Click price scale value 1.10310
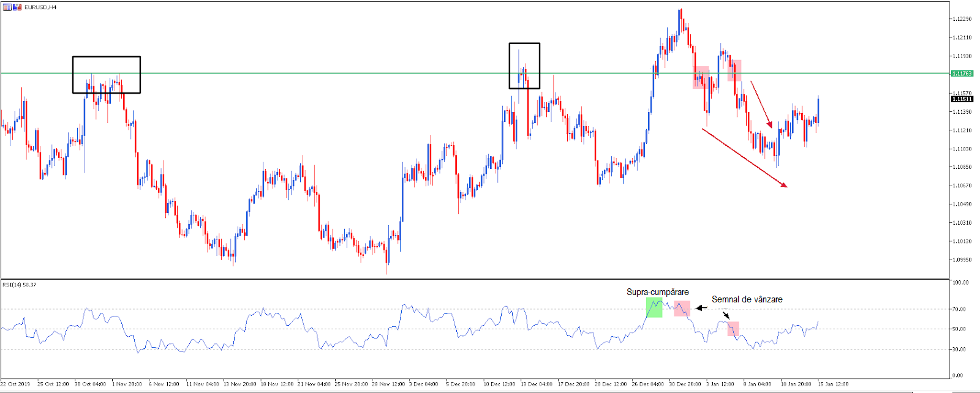The image size is (980, 393). pos(962,223)
